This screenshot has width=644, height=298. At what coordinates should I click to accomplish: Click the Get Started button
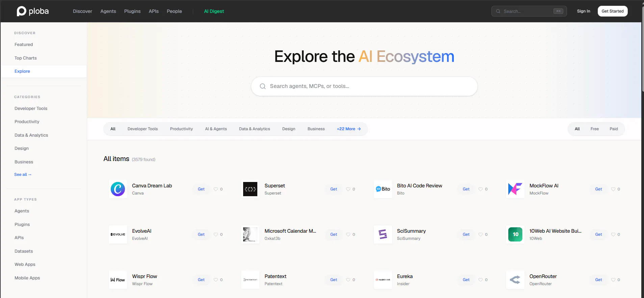click(x=612, y=11)
